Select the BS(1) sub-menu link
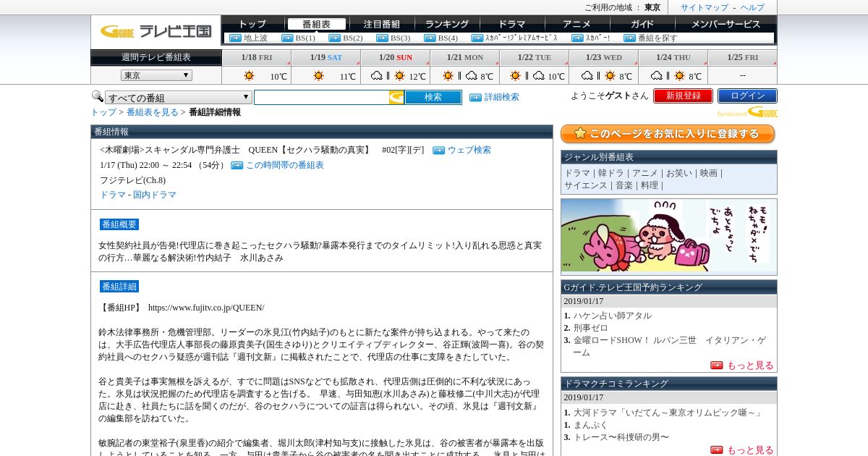Screen dimensions: 868x456 305,38
